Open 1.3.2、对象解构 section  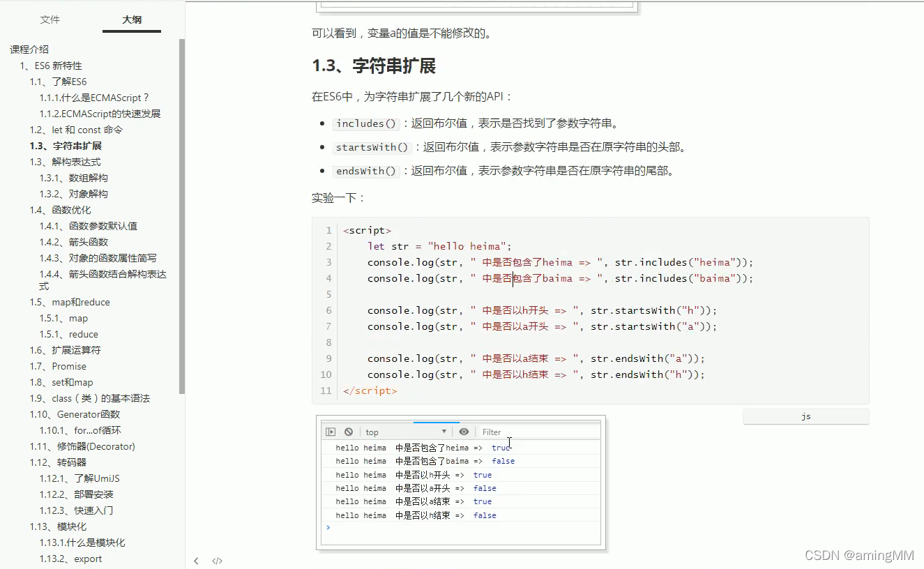[74, 194]
